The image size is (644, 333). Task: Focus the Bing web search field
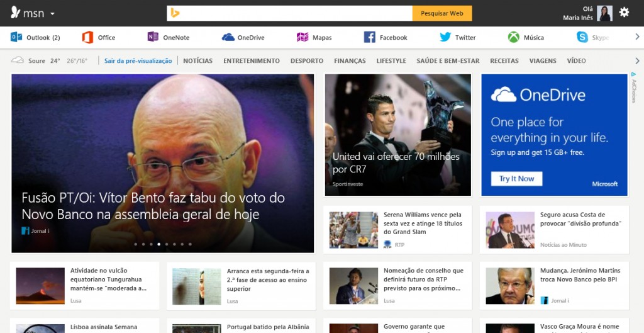coord(289,13)
